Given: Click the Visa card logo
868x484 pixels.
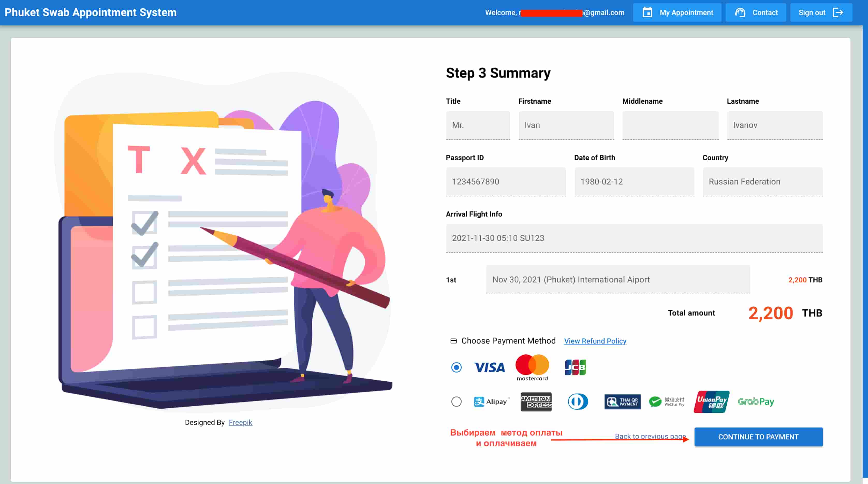Looking at the screenshot, I should 489,367.
